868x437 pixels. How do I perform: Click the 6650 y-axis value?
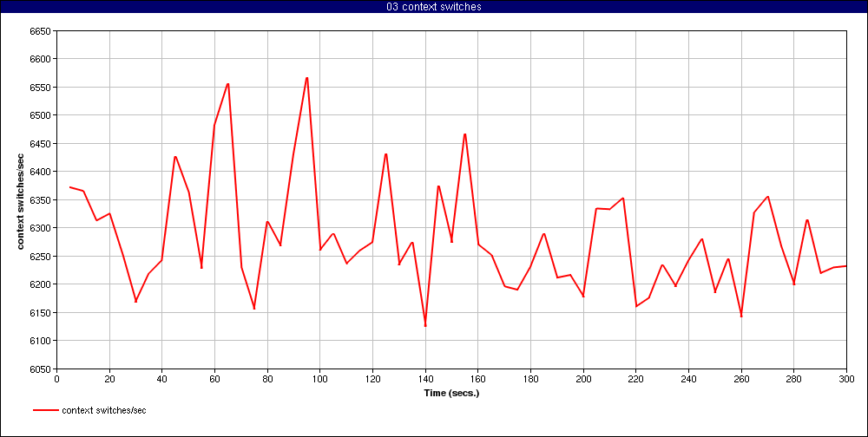tap(40, 31)
